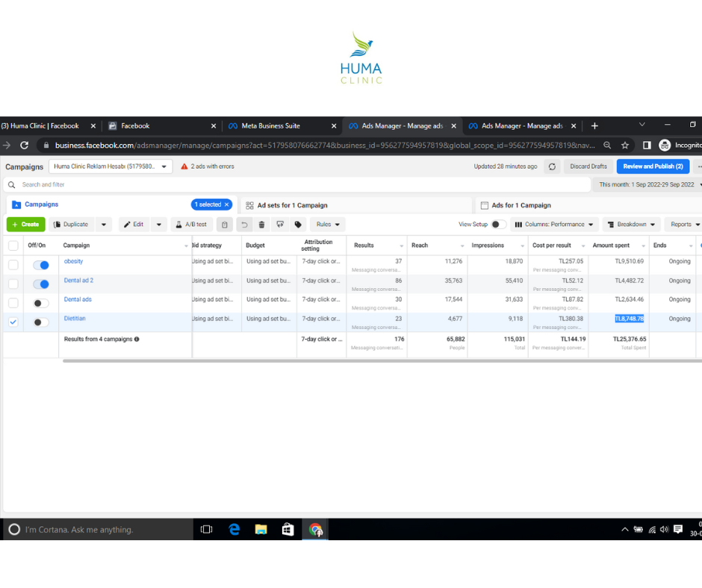Switch to the Campaigns tab

[x=41, y=204]
